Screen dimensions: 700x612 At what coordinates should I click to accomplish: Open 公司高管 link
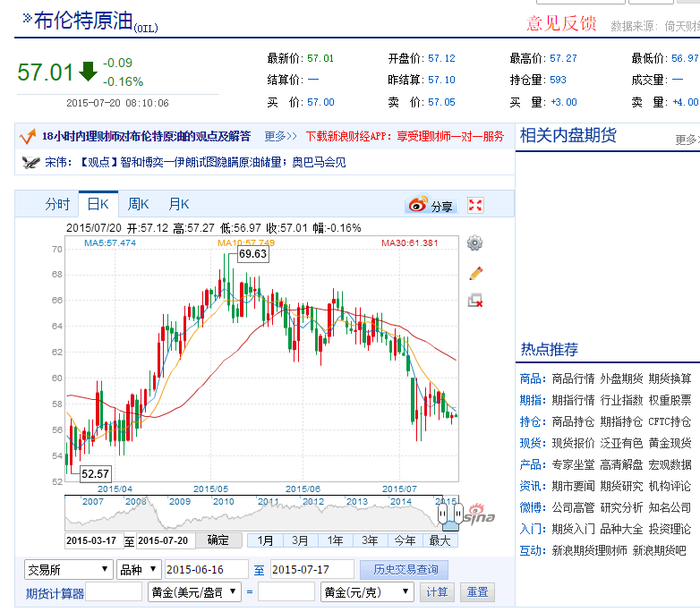point(573,507)
